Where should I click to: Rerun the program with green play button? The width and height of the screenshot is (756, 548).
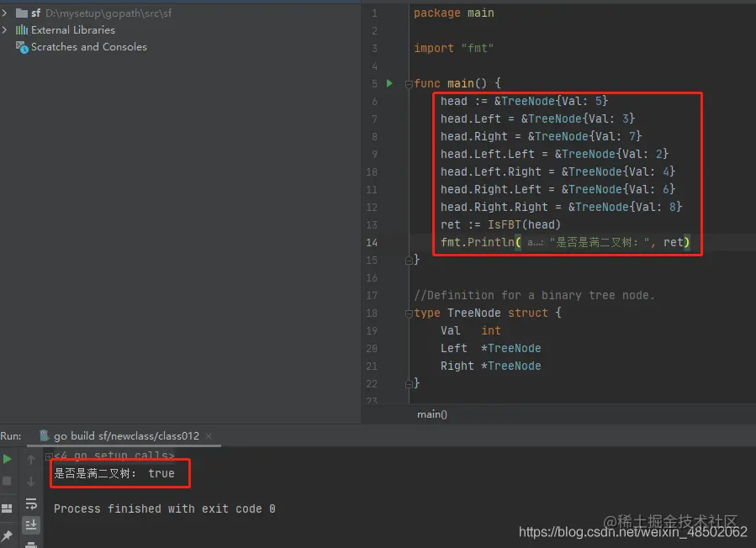tap(8, 459)
